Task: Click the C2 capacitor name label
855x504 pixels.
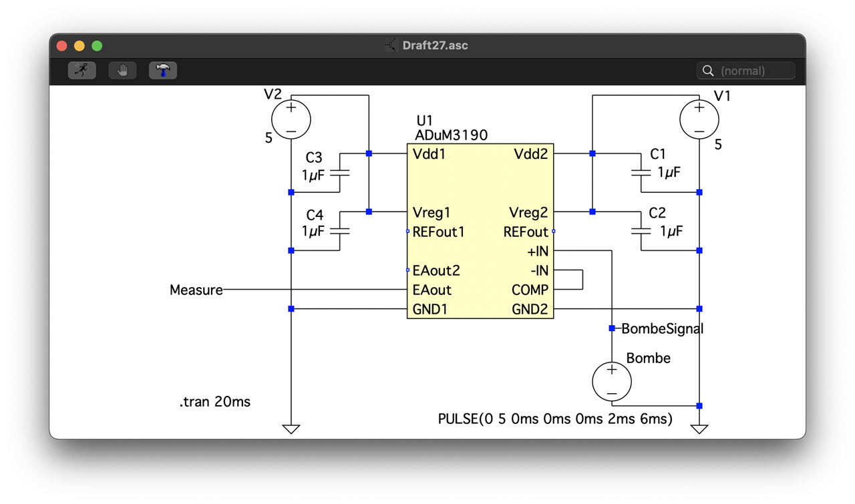Action: pyautogui.click(x=657, y=213)
